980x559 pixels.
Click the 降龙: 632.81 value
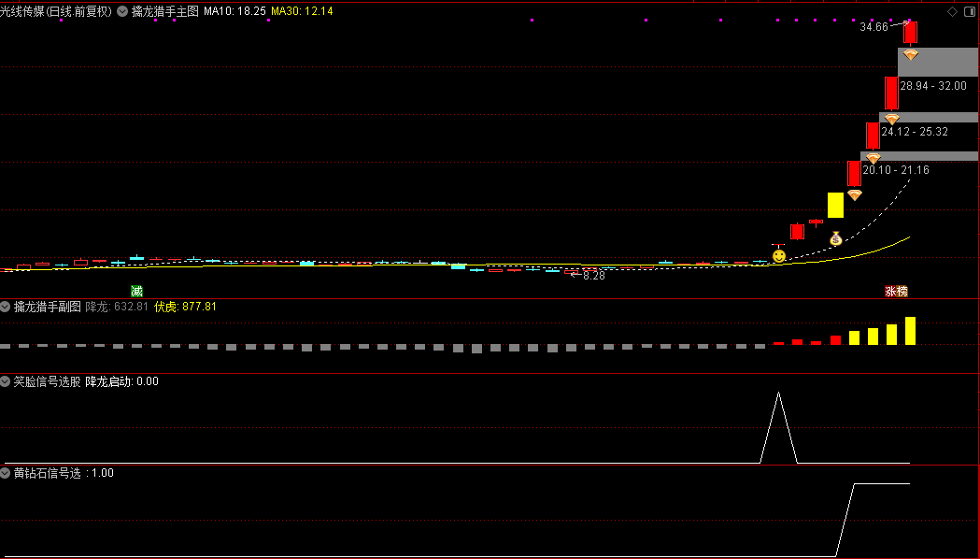[117, 307]
